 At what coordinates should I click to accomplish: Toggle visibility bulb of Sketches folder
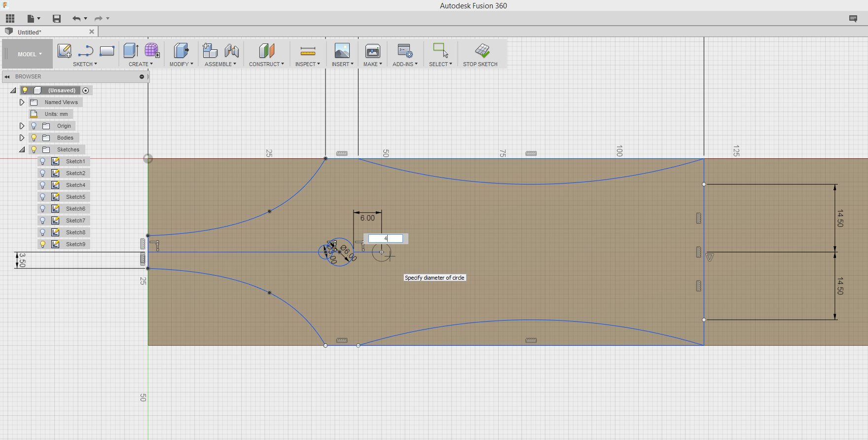pos(34,149)
